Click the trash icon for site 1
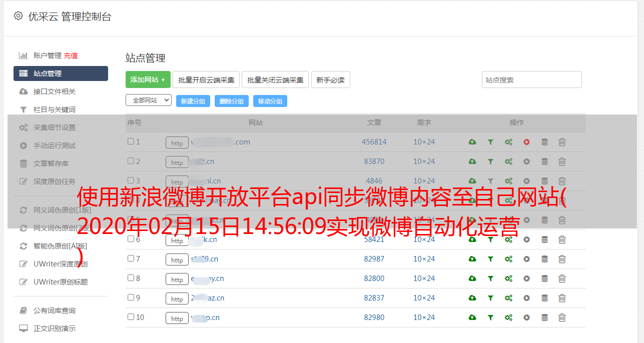The width and height of the screenshot is (644, 343). (x=562, y=142)
